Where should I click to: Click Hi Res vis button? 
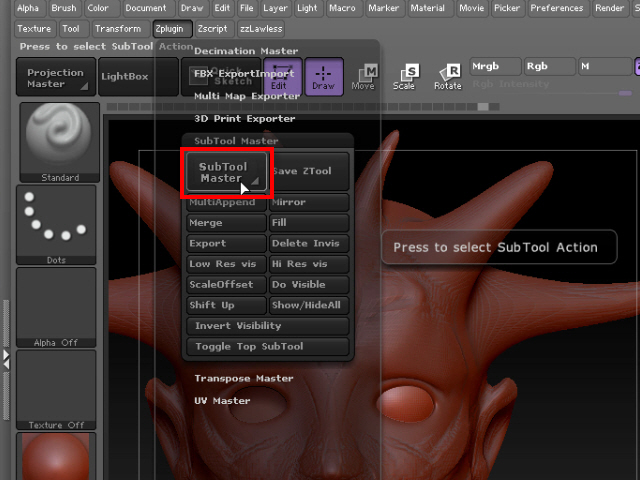(309, 264)
